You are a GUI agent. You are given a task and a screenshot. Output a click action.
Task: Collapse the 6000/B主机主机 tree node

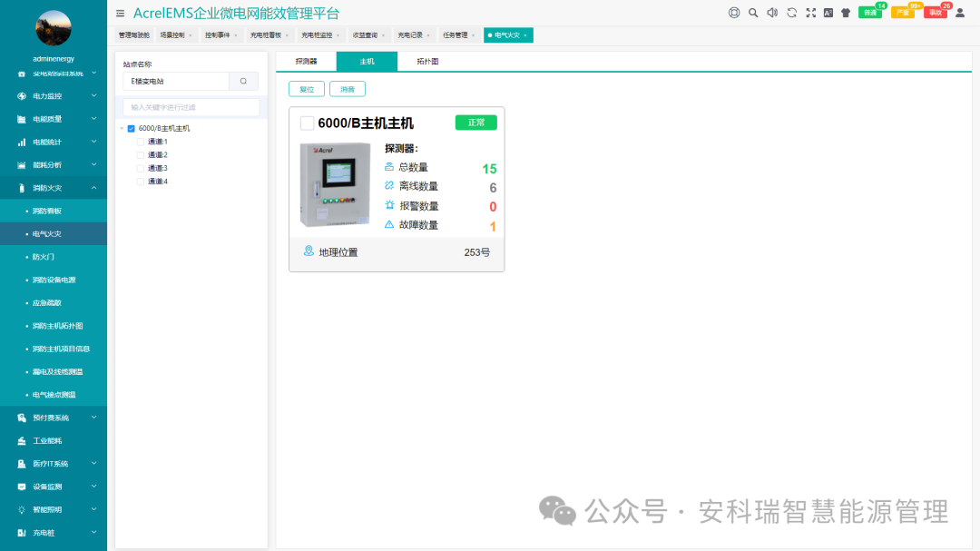click(122, 128)
